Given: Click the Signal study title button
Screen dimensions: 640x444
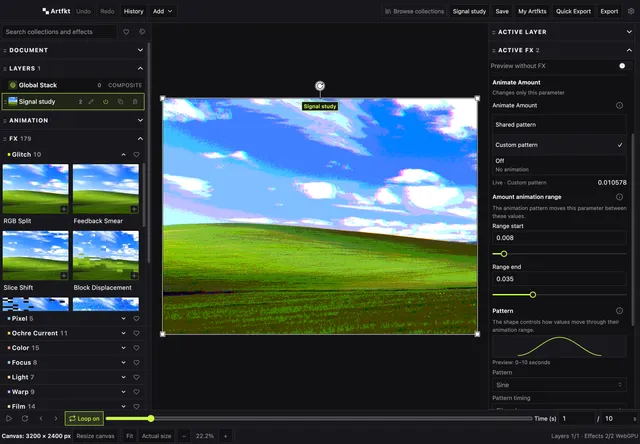Looking at the screenshot, I should 469,11.
